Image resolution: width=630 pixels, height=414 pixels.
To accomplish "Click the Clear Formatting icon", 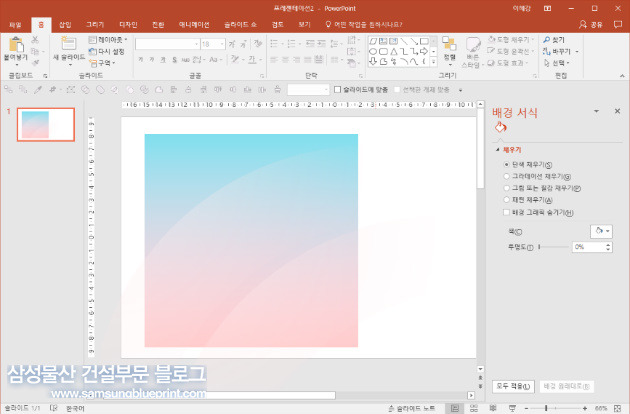I will 258,43.
